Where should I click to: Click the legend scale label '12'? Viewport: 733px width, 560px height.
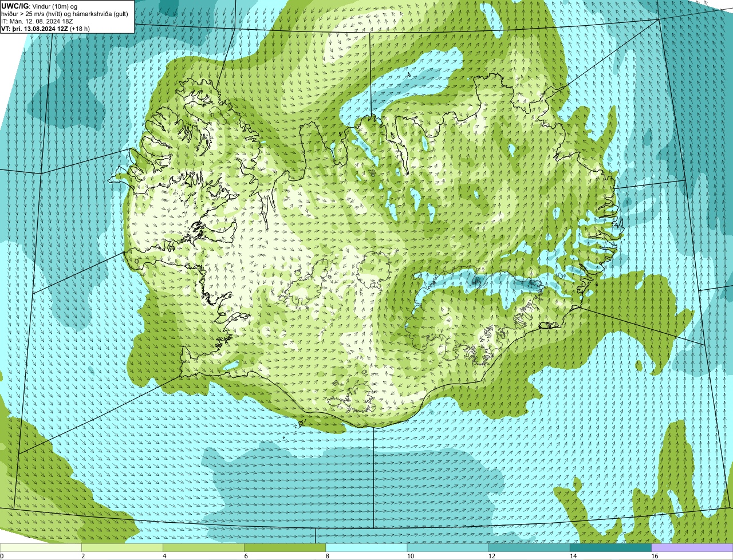(x=492, y=556)
